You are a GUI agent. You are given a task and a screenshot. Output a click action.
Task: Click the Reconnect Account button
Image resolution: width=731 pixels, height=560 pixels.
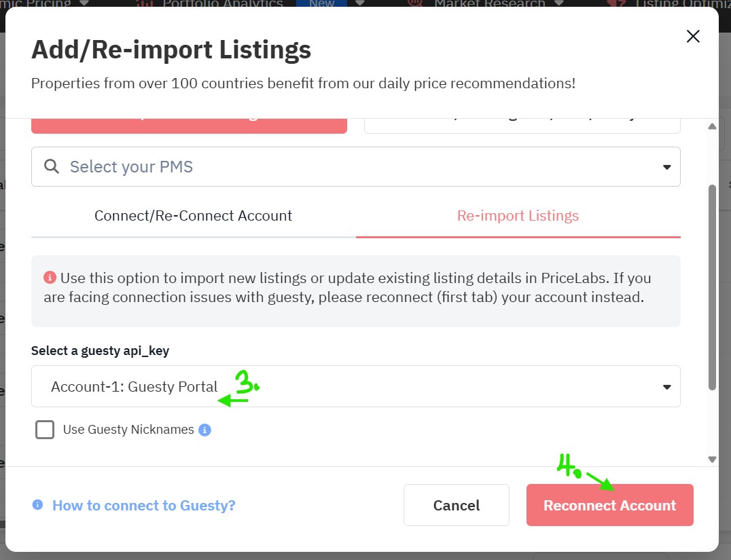point(609,505)
